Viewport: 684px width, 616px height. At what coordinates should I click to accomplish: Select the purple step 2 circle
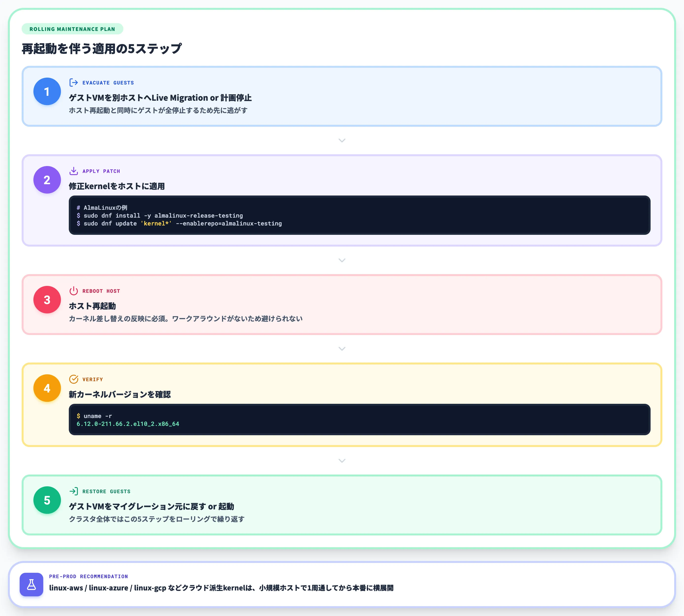click(47, 180)
